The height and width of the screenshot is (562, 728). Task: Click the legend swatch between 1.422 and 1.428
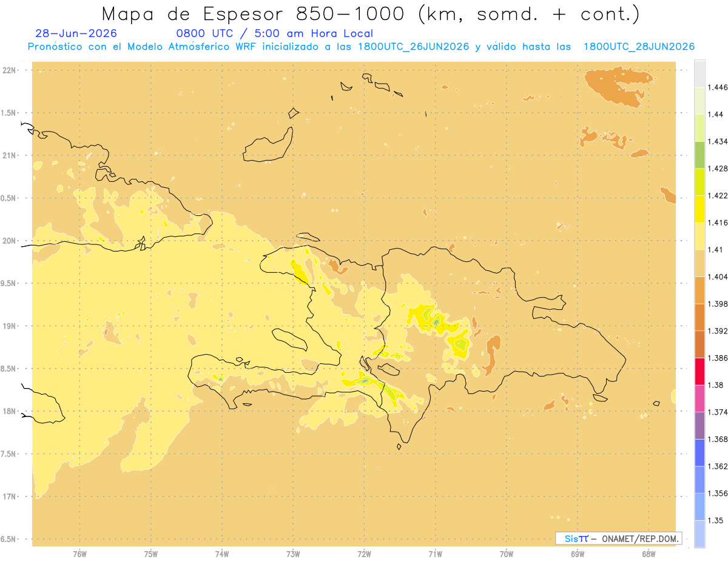tap(699, 182)
